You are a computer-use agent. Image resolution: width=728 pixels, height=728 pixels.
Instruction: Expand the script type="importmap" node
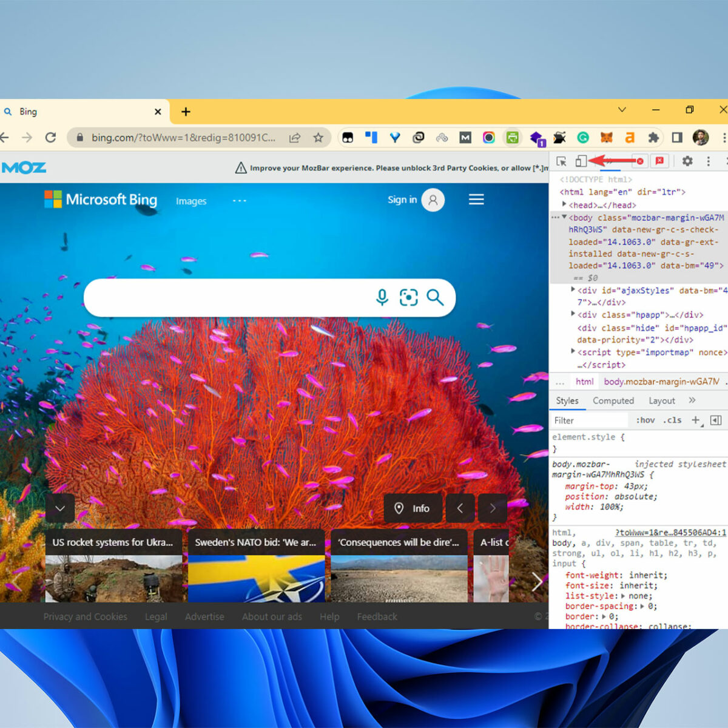point(573,351)
